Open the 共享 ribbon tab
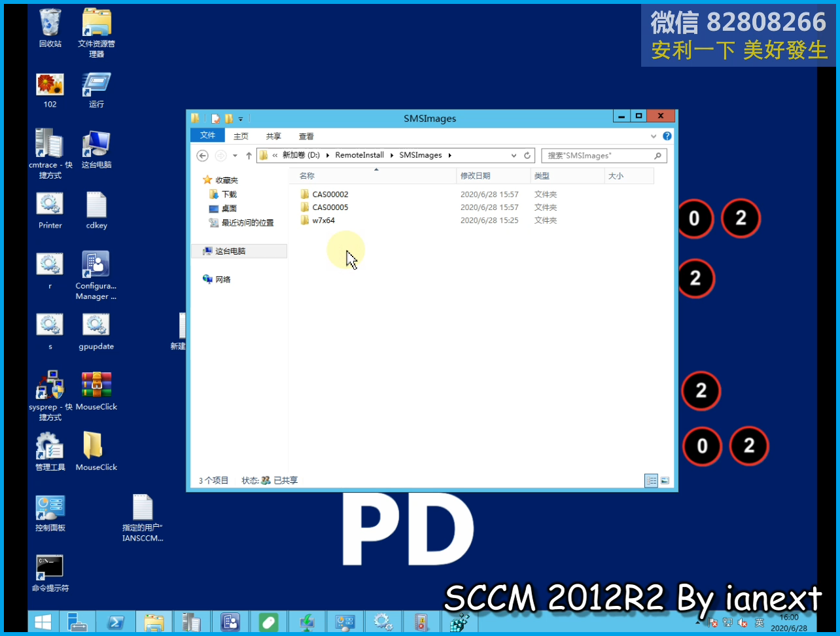 [x=273, y=136]
